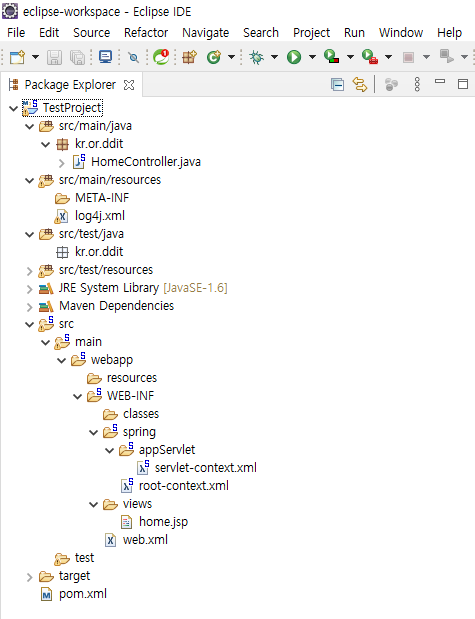This screenshot has height=619, width=475.
Task: Click the New wizard toolbar icon
Action: pos(17,57)
